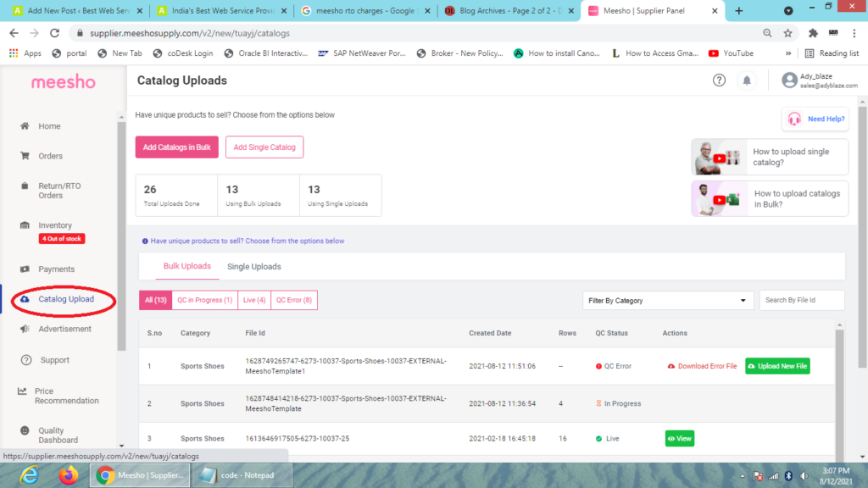Click the Upload New File button

[777, 366]
